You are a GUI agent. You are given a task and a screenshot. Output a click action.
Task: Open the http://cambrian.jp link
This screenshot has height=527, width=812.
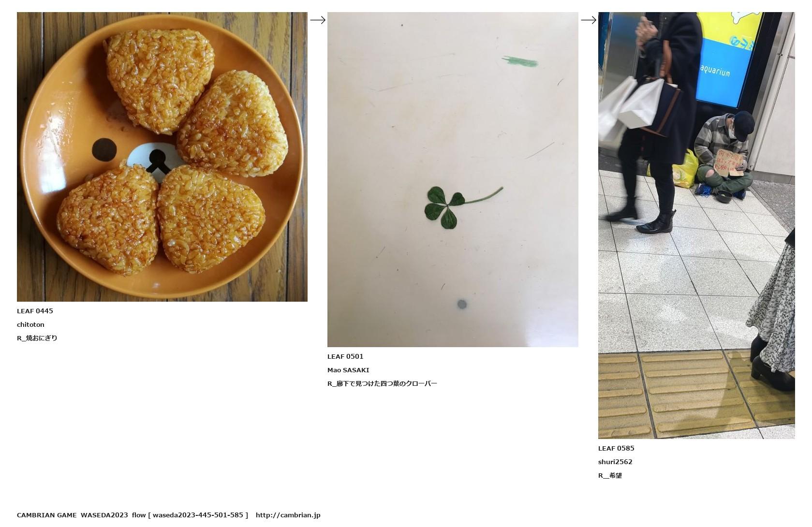[x=288, y=515]
